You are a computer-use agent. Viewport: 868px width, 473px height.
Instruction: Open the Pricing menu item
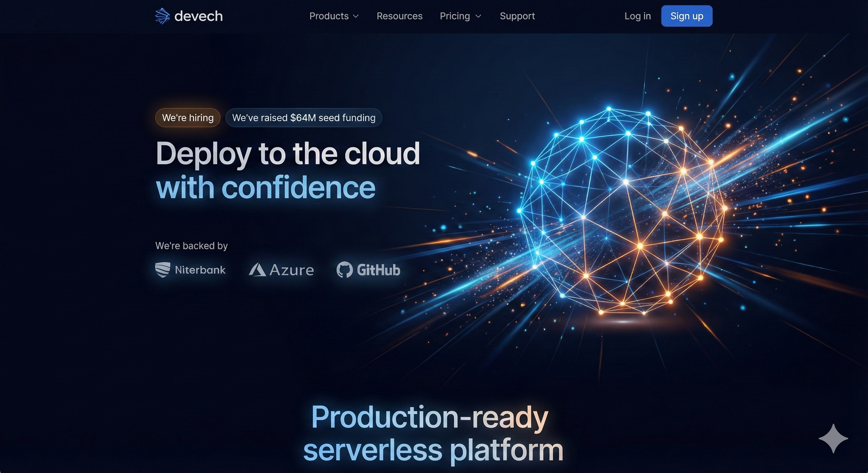pyautogui.click(x=455, y=16)
